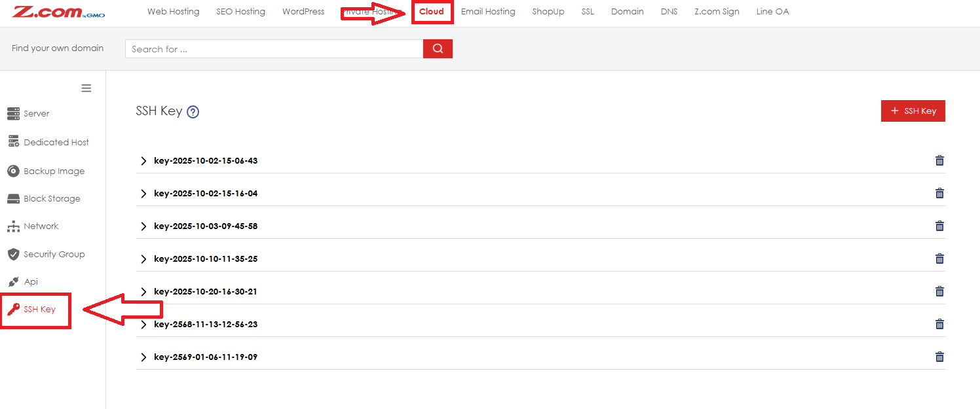Click the red search magnifier button
The width and height of the screenshot is (980, 409).
tap(438, 48)
